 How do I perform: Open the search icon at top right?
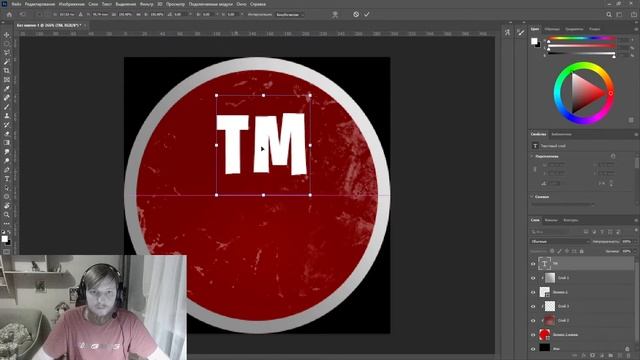(609, 14)
